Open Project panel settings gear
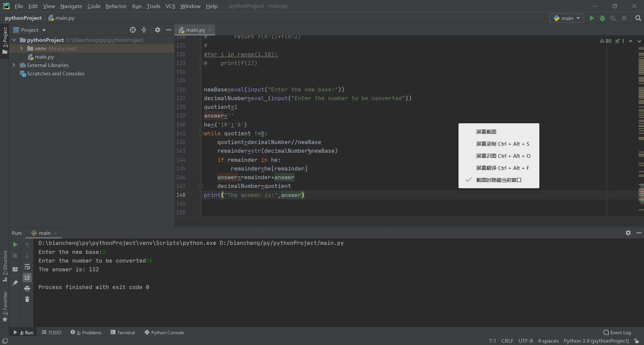Image resolution: width=644 pixels, height=345 pixels. [158, 30]
